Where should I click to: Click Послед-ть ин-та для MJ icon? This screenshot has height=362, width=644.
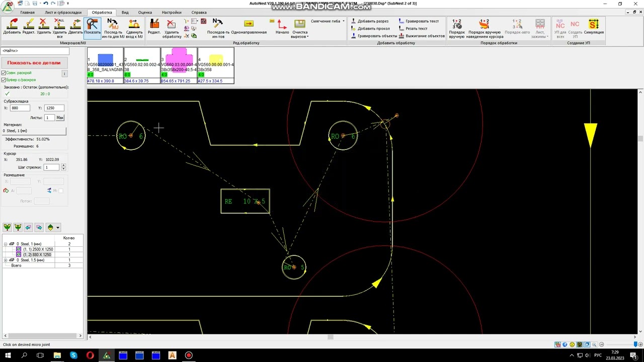(113, 28)
